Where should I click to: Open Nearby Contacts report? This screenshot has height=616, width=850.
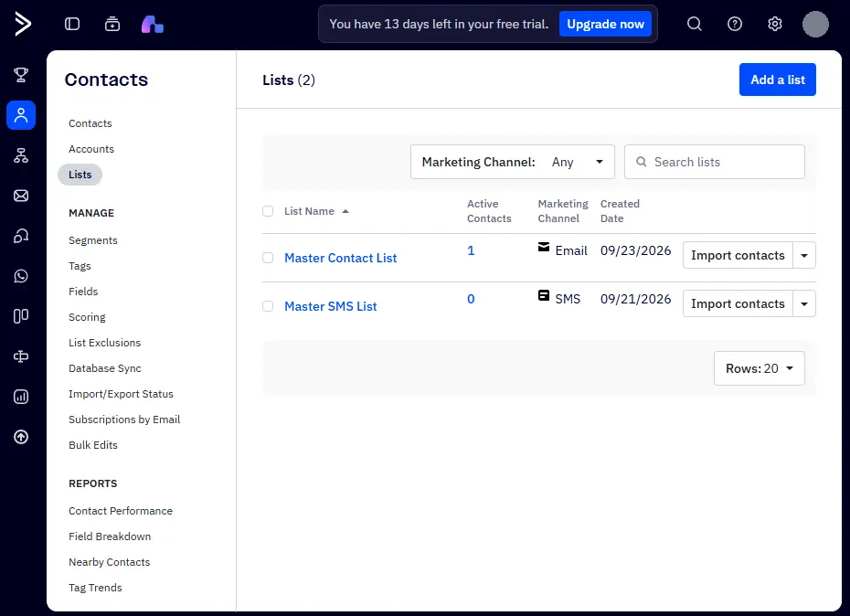(x=109, y=562)
